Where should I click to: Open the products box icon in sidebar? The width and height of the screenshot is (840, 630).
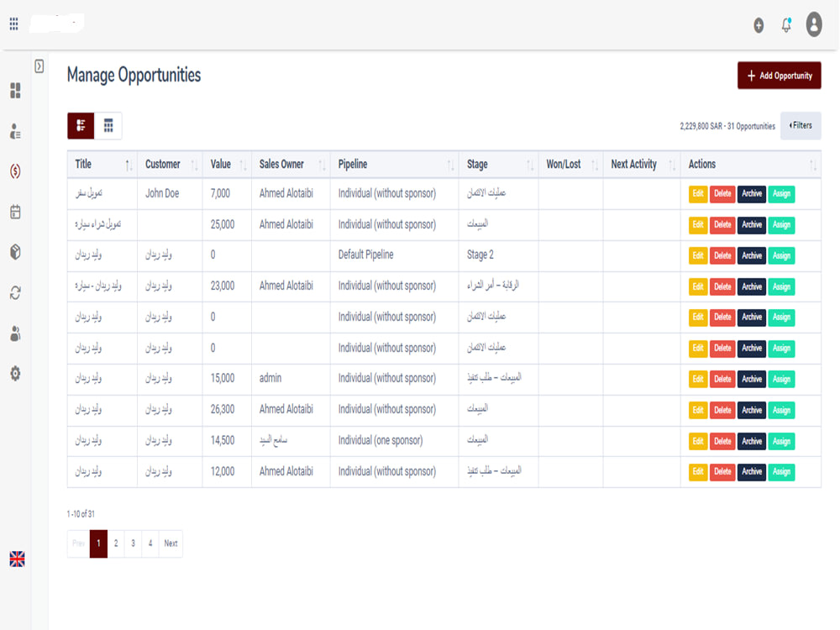(15, 252)
